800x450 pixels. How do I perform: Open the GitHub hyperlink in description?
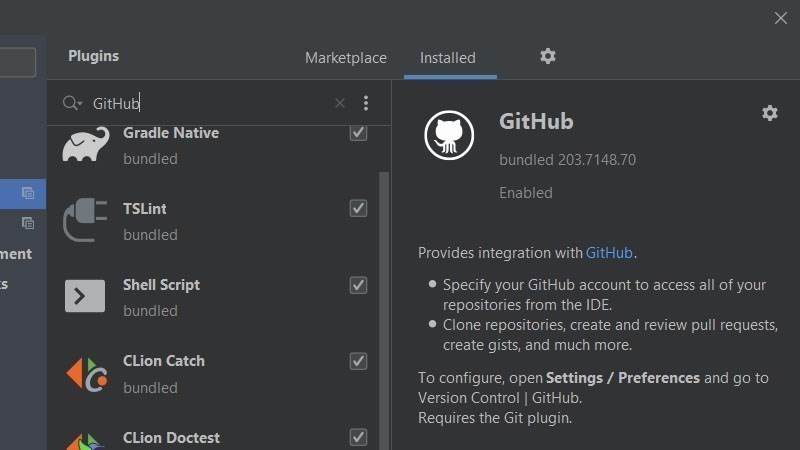tap(609, 253)
